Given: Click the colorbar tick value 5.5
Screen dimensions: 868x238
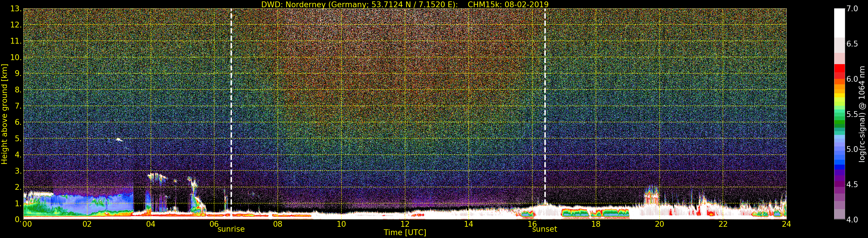Looking at the screenshot, I should 852,114.
